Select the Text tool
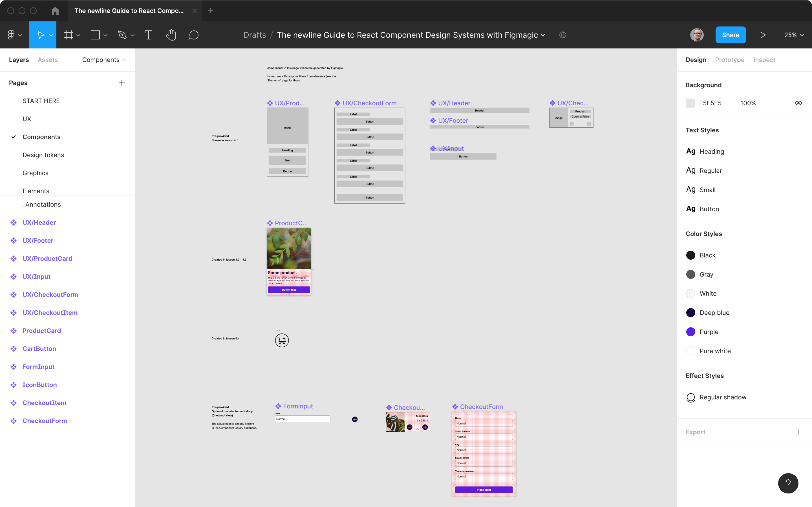This screenshot has height=507, width=812. pyautogui.click(x=149, y=35)
